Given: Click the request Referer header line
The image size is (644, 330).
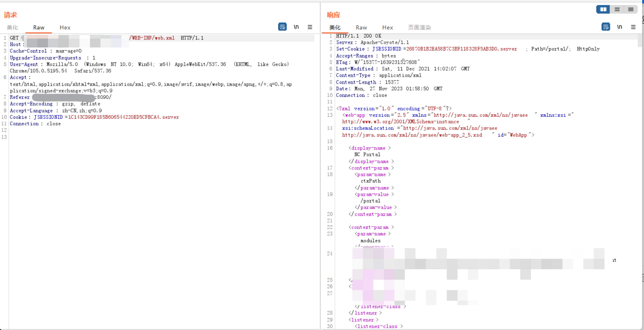Looking at the screenshot, I should click(x=60, y=97).
